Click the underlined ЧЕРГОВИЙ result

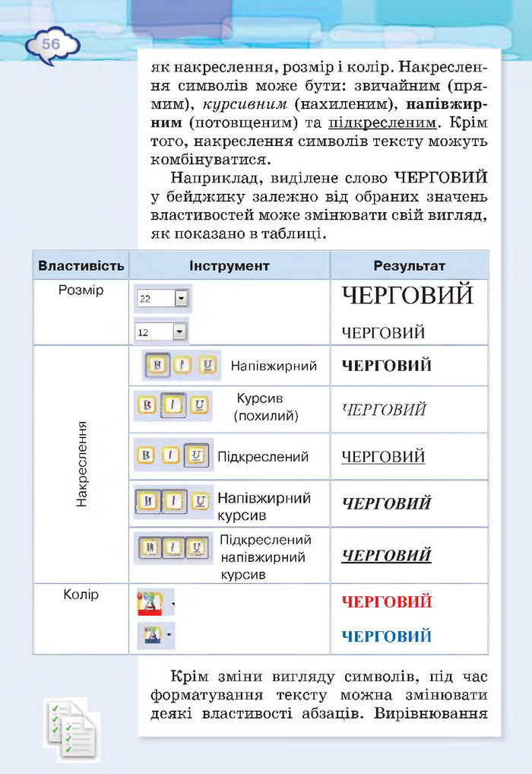pos(383,457)
